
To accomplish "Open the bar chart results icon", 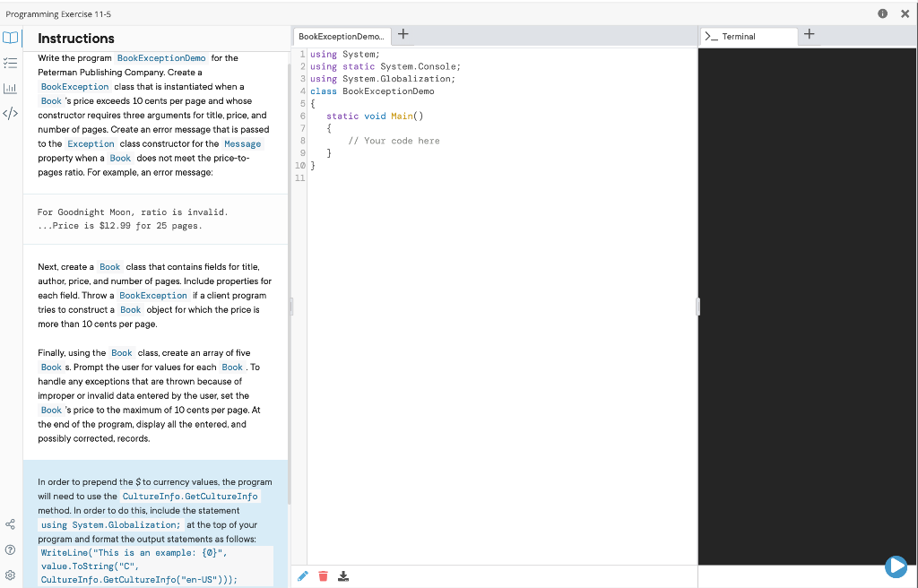I will tap(11, 89).
